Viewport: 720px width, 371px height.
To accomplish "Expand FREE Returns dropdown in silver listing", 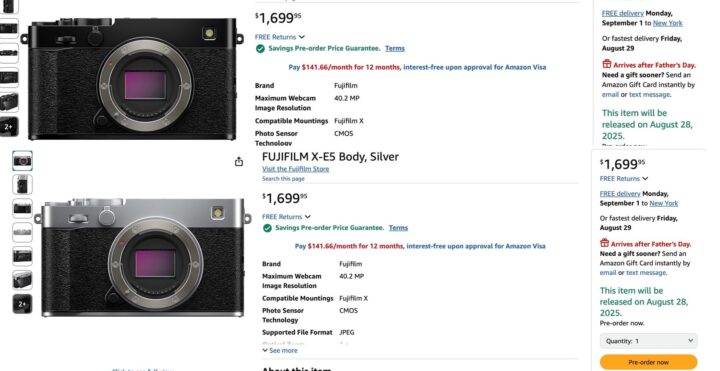I will (287, 217).
